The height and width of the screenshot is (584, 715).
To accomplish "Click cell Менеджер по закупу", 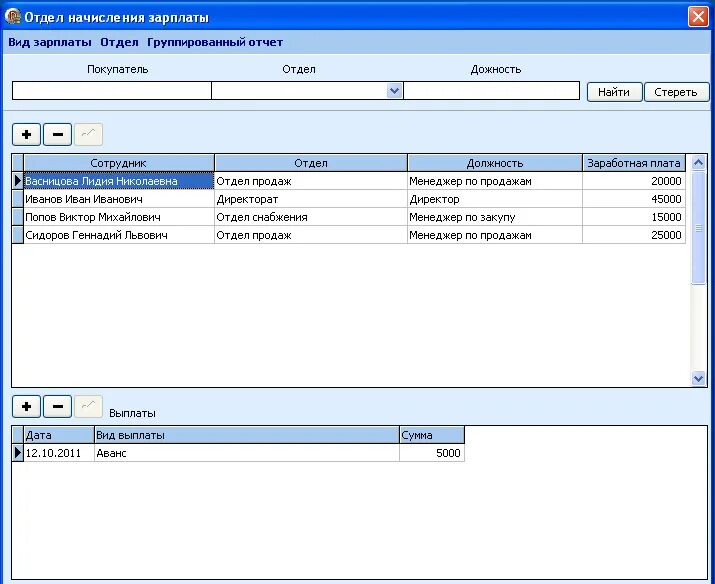I will tap(495, 217).
